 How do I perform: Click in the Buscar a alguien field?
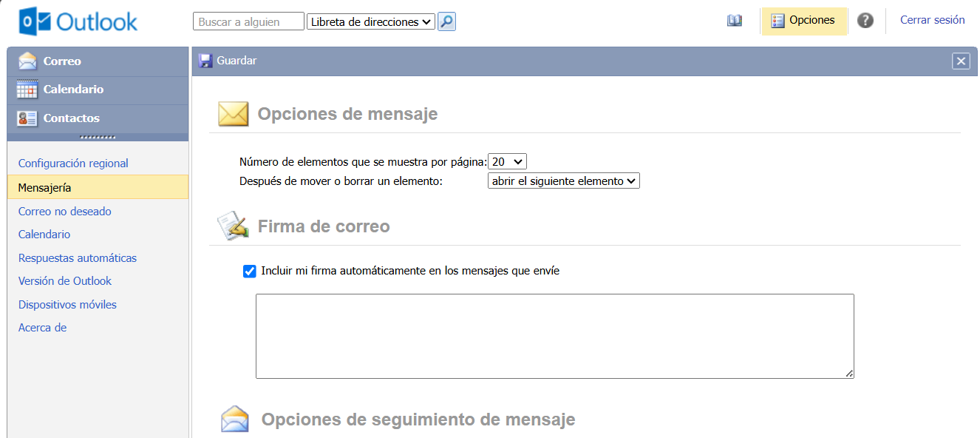click(248, 21)
